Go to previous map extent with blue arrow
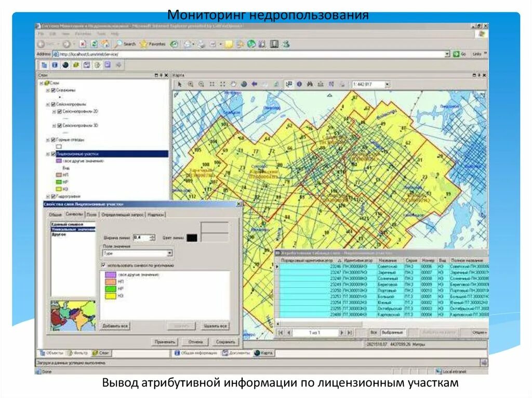532x398 pixels. pos(254,85)
